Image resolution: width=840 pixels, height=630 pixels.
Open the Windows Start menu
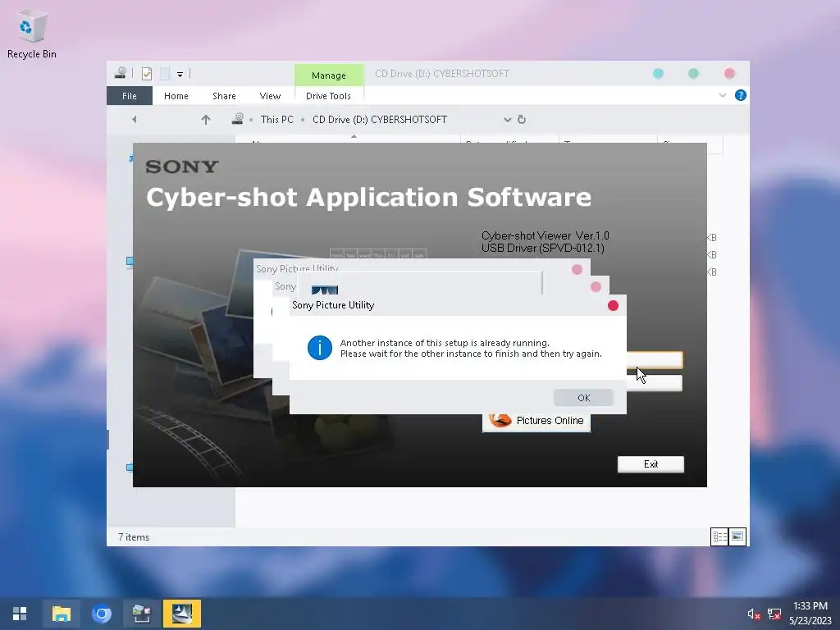point(20,614)
